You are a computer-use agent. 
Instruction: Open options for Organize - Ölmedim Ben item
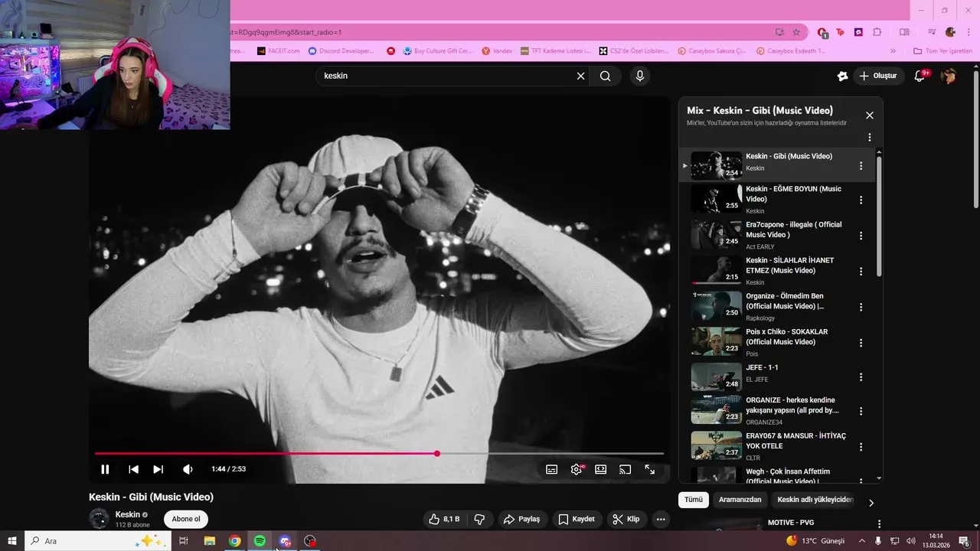pos(861,307)
